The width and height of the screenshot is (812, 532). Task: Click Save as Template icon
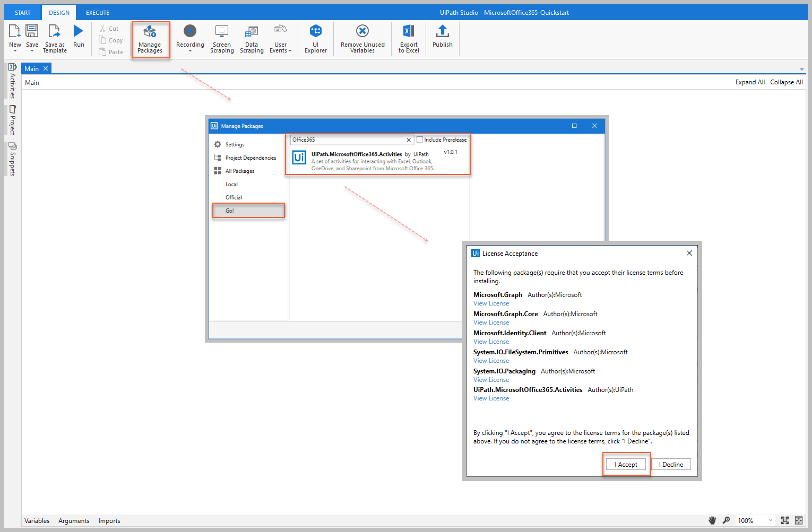55,31
